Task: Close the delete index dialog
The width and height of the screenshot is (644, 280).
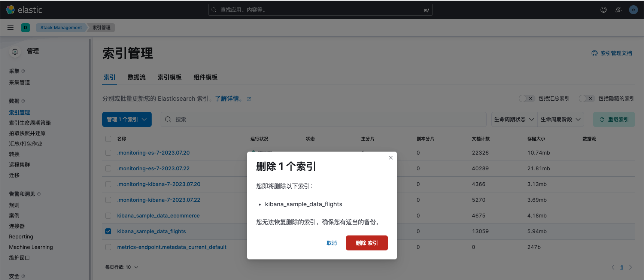Action: [391, 158]
